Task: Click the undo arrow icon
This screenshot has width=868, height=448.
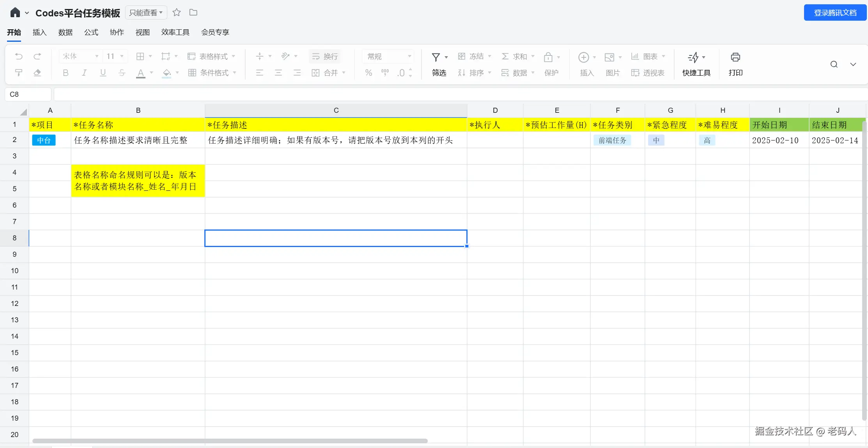Action: point(19,57)
